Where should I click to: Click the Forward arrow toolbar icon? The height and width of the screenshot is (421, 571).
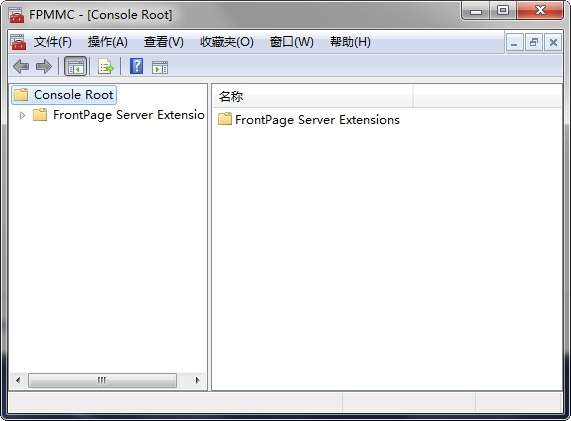tap(44, 67)
